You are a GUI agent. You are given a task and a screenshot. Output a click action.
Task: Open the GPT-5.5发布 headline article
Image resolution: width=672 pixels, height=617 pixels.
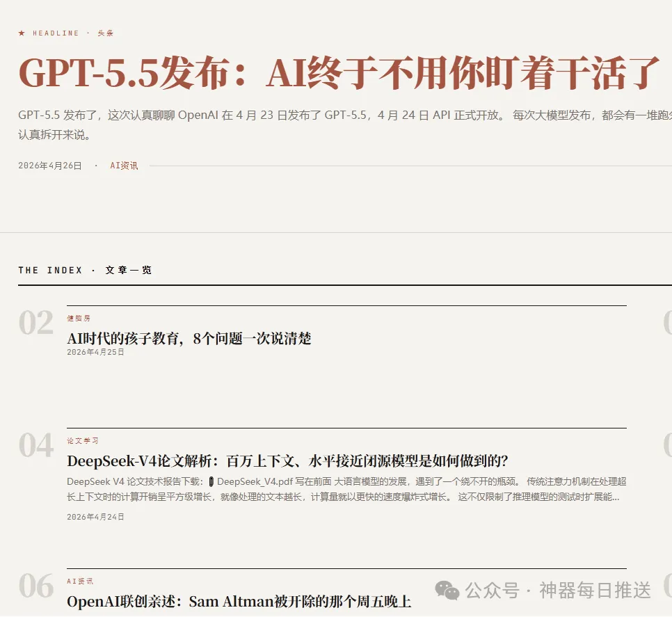[339, 73]
